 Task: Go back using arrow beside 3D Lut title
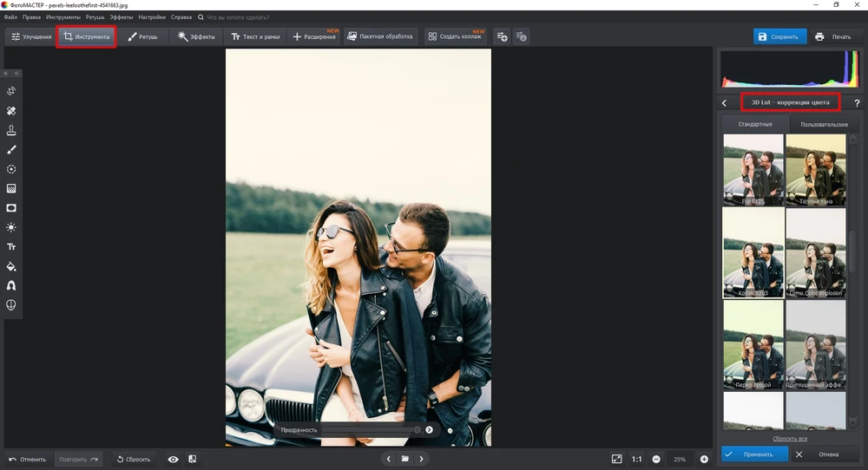click(x=725, y=103)
